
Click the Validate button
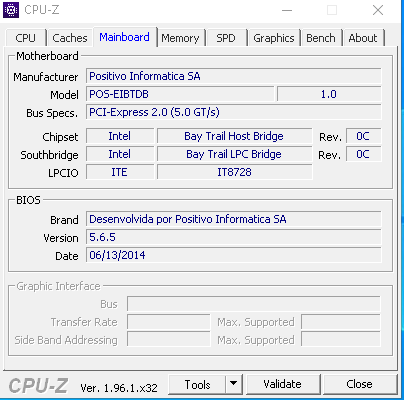(282, 384)
